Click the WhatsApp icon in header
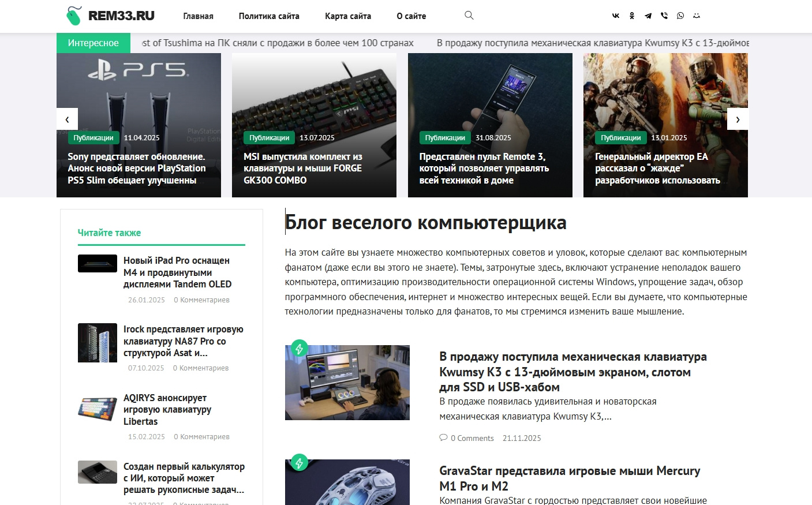Viewport: 812px width, 505px height. pos(680,16)
